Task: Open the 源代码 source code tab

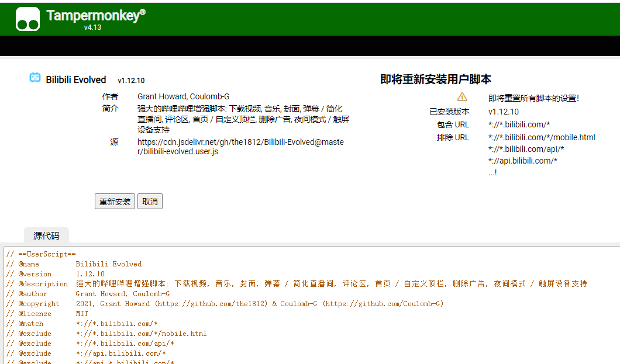Action: [x=46, y=235]
